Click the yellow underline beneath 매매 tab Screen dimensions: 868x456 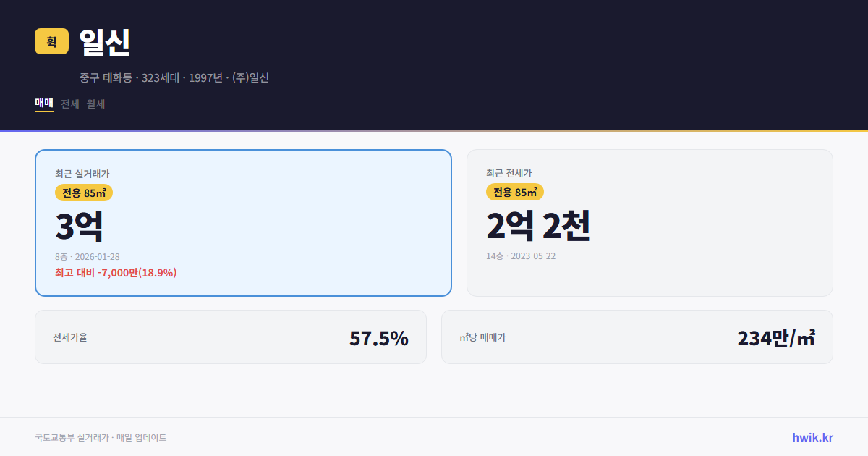click(43, 113)
